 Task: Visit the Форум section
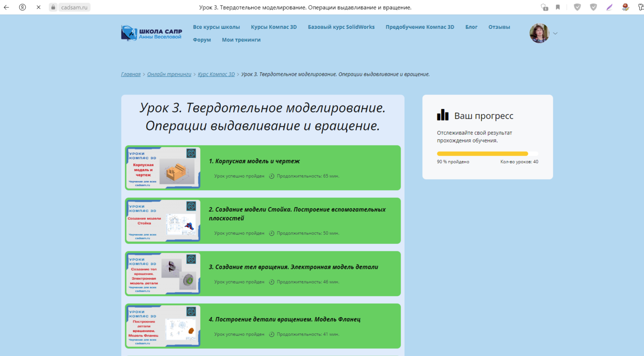(x=202, y=40)
